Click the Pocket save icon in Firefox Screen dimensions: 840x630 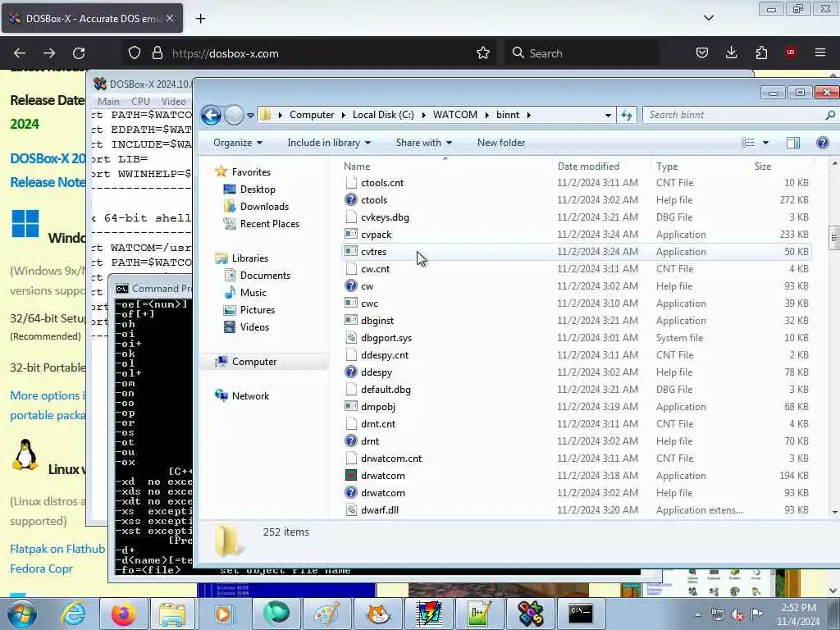(702, 52)
